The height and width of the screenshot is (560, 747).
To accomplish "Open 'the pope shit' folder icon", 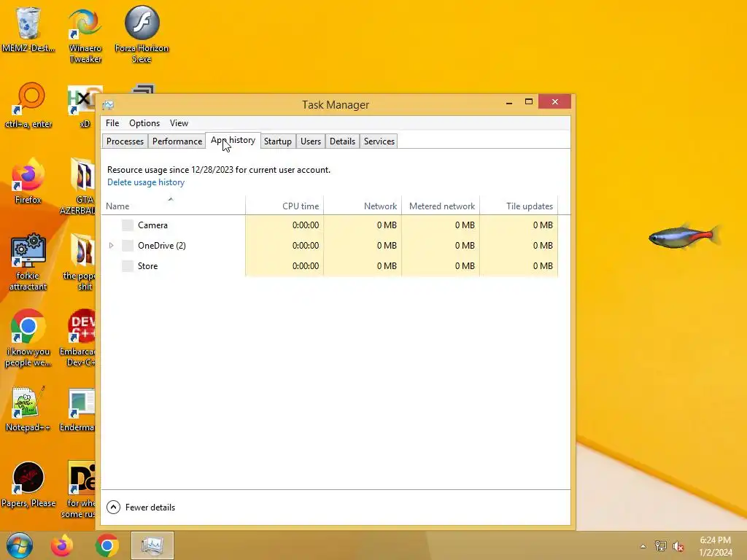I will pyautogui.click(x=80, y=262).
